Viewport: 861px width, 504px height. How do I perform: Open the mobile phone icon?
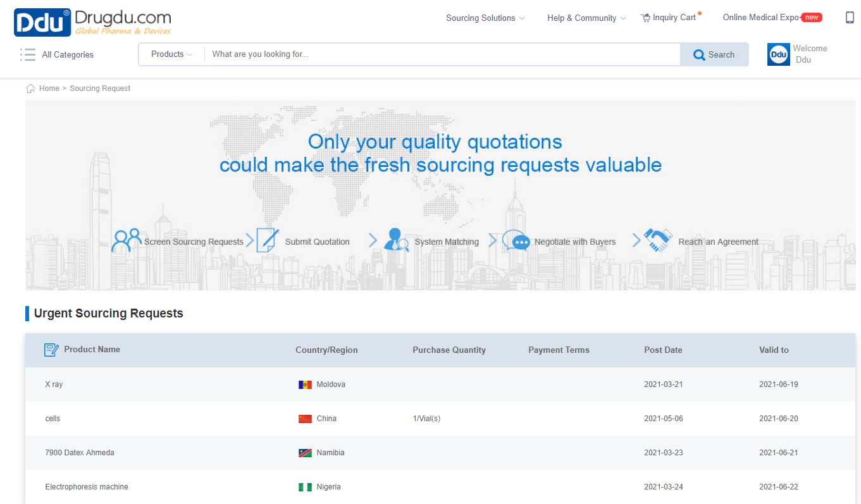[850, 18]
